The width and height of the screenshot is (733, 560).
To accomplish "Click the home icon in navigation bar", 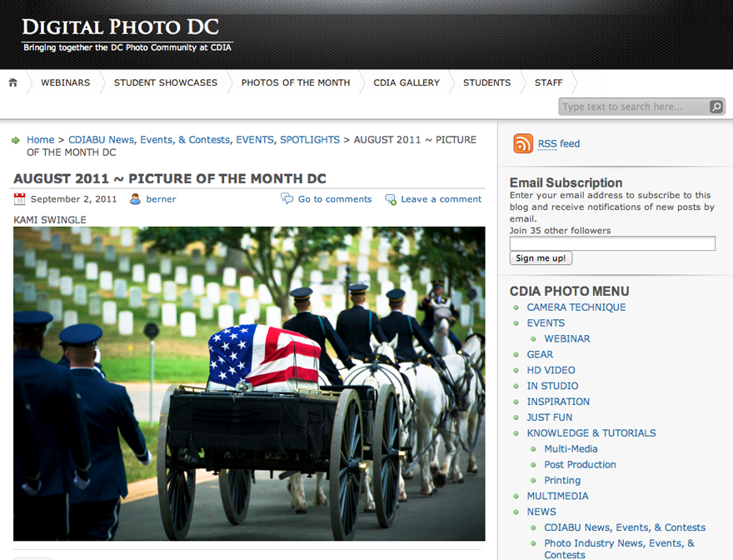I will [x=13, y=82].
